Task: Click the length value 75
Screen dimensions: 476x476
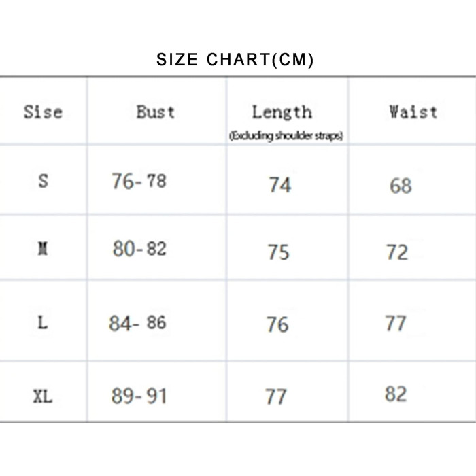Action: point(278,252)
